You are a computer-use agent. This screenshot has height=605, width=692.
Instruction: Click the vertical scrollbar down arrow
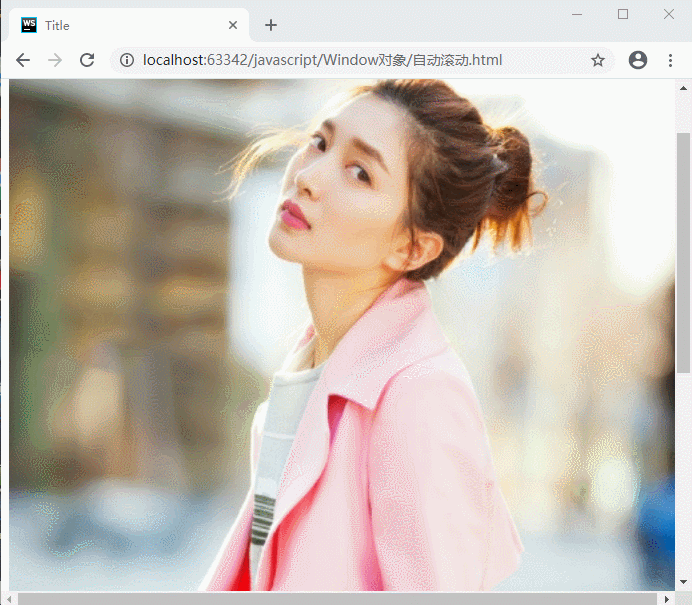(x=683, y=582)
